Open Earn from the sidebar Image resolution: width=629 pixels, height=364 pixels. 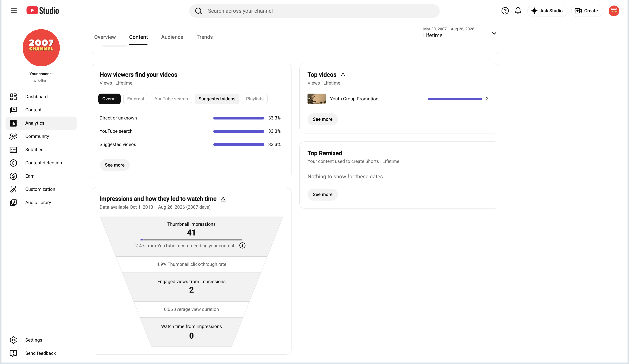[41, 176]
